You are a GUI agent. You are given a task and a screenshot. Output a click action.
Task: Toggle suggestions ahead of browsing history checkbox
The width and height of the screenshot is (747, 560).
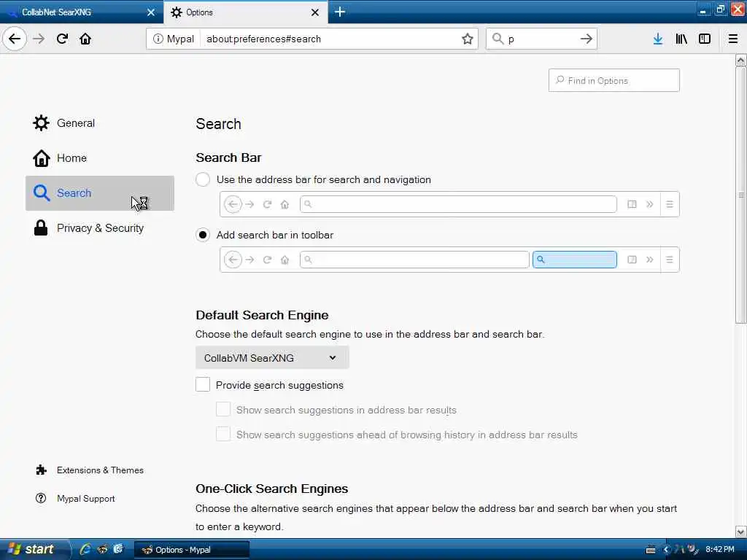(x=223, y=435)
